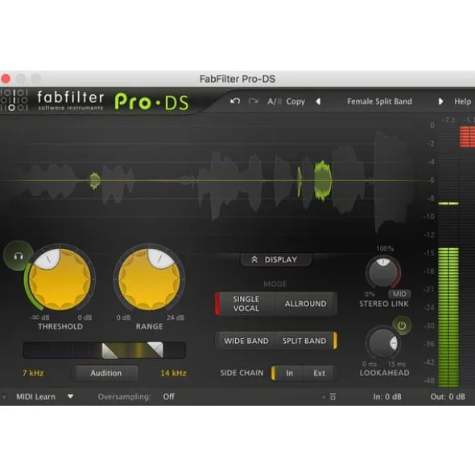
Task: Click the green level meter bars
Action: (x=448, y=317)
